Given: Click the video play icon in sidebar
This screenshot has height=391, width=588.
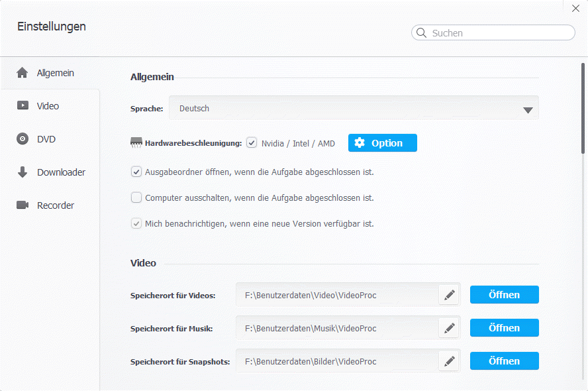Looking at the screenshot, I should (23, 106).
